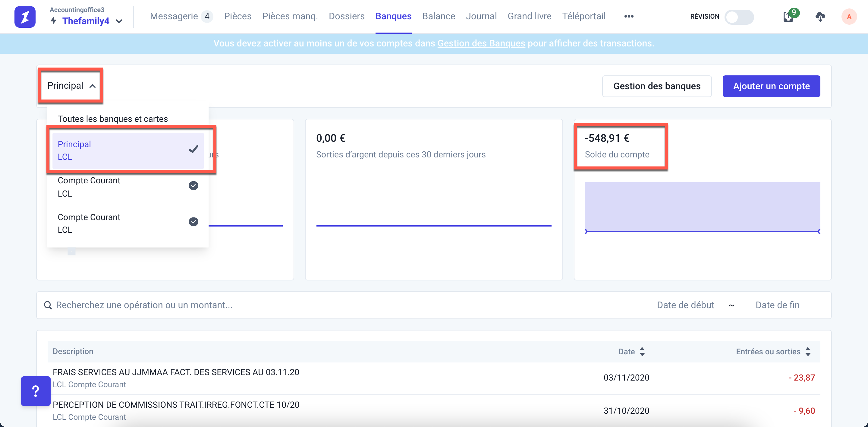This screenshot has height=427, width=868.
Task: Open the three-dots more menu
Action: pos(628,16)
